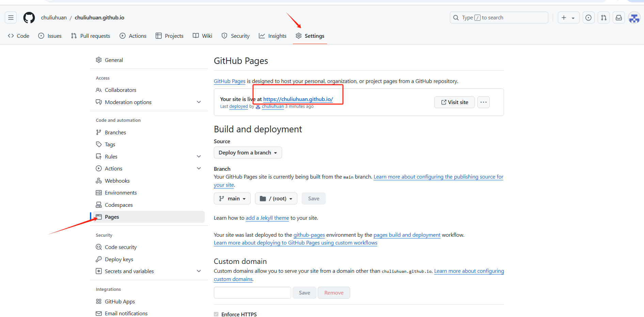
Task: Select Pages in the settings sidebar
Action: (x=149, y=217)
